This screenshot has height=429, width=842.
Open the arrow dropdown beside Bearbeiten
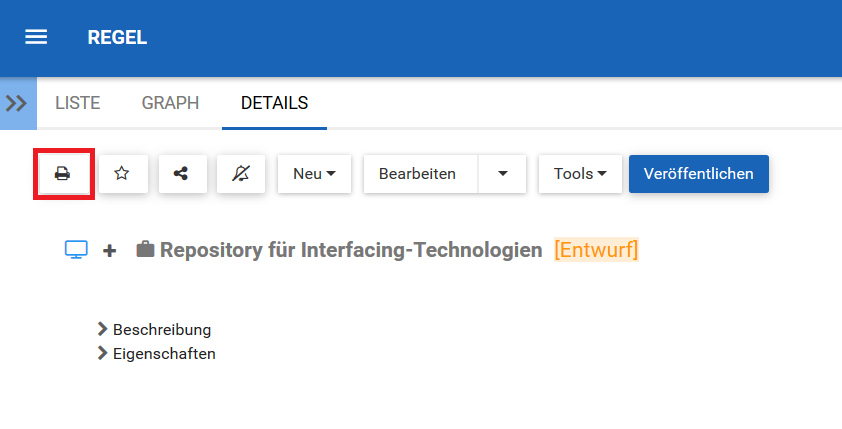click(503, 174)
